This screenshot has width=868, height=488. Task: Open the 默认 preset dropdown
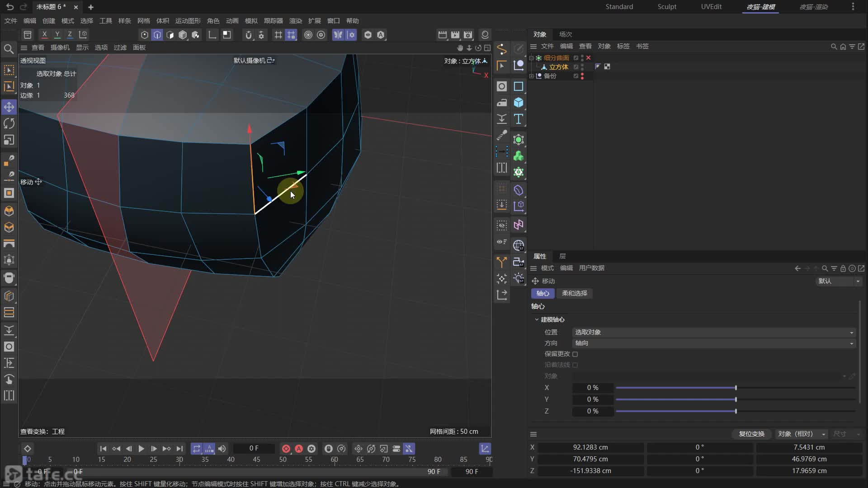pos(839,281)
